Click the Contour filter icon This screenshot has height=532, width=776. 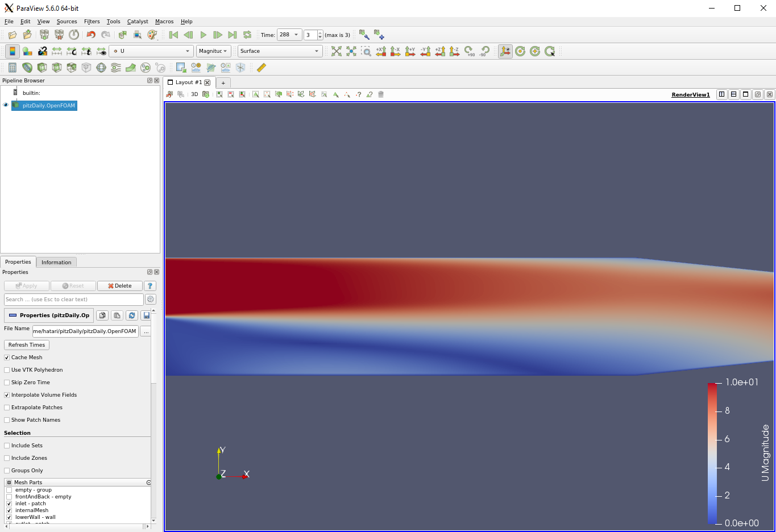coord(27,68)
